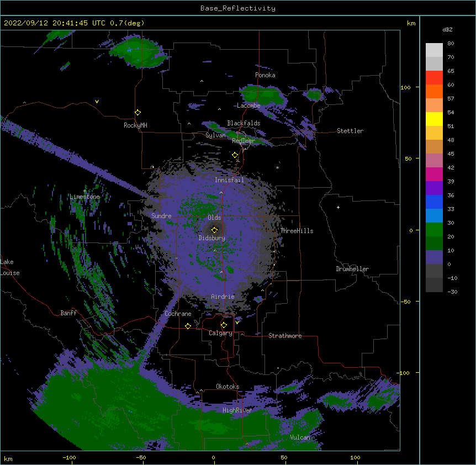Image resolution: width=476 pixels, height=465 pixels.
Task: Click the RockyMH map label
Action: (135, 125)
